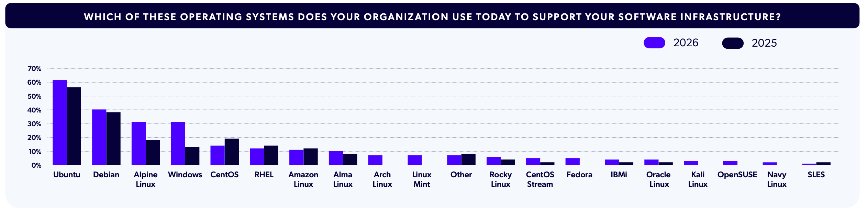Click the 2025 legend label text
This screenshot has width=868, height=214.
coord(764,43)
